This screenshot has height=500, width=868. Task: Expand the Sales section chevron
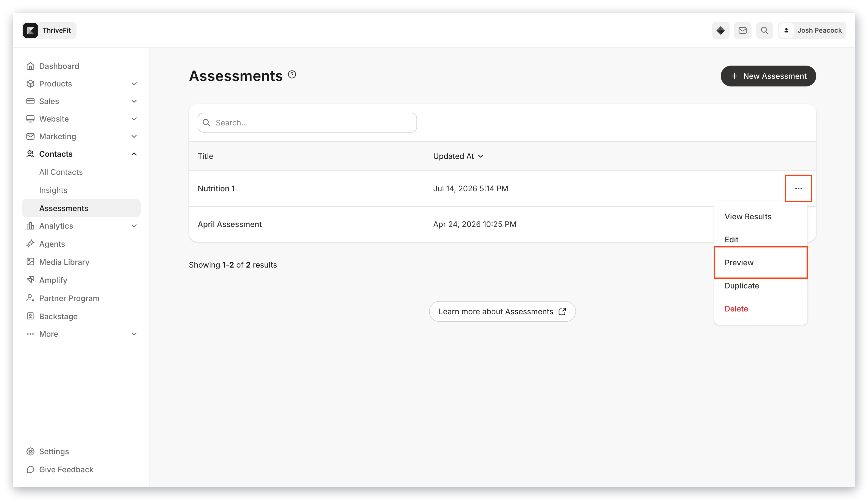(x=134, y=101)
